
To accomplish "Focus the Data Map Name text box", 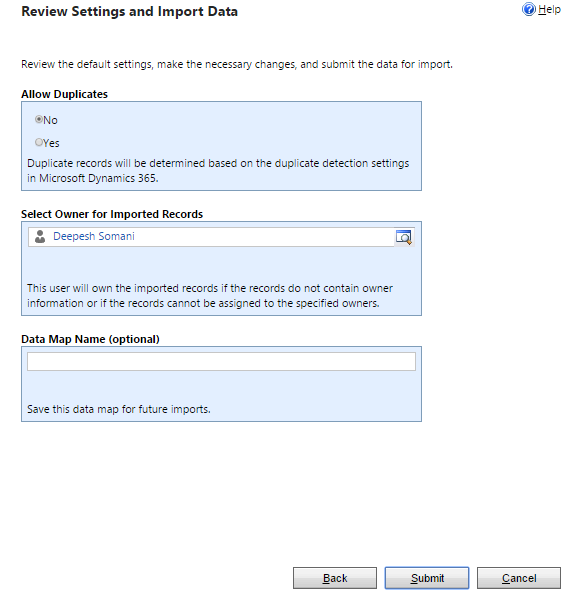I will 221,361.
